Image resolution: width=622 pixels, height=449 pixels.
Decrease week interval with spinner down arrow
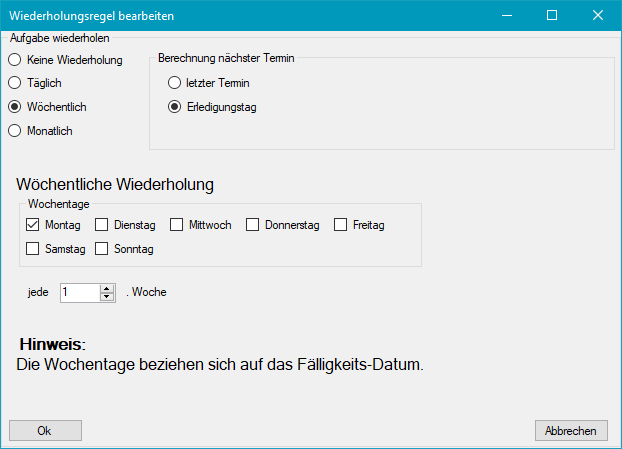pos(107,297)
